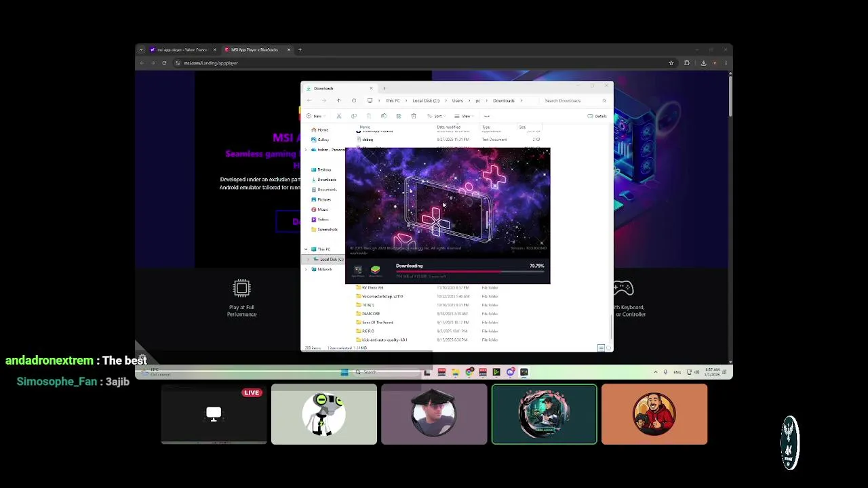Viewport: 868px width, 488px height.
Task: Bookmark the page with star icon
Action: (x=671, y=63)
